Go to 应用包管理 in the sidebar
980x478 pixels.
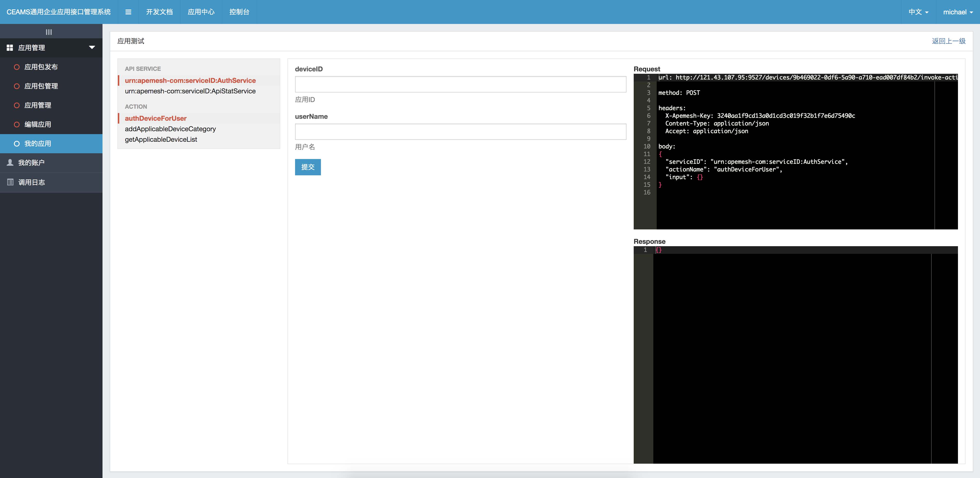51,86
